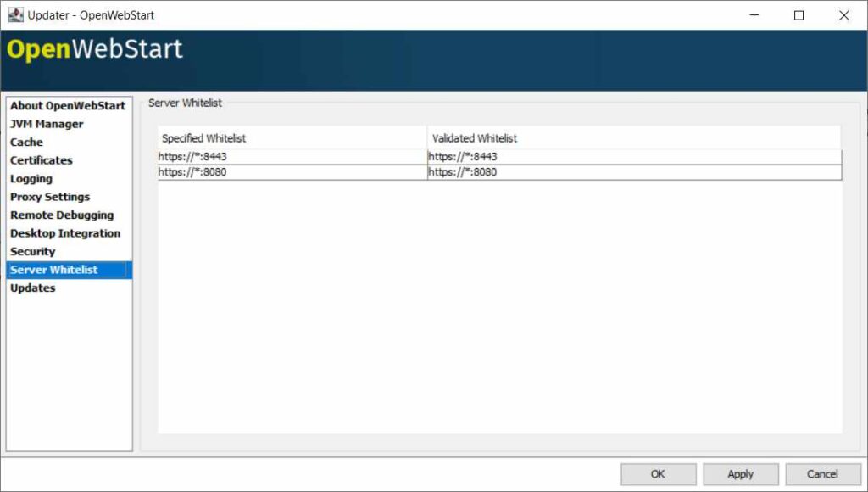Select the Server Whitelist sidebar item
The height and width of the screenshot is (492, 868).
point(70,270)
